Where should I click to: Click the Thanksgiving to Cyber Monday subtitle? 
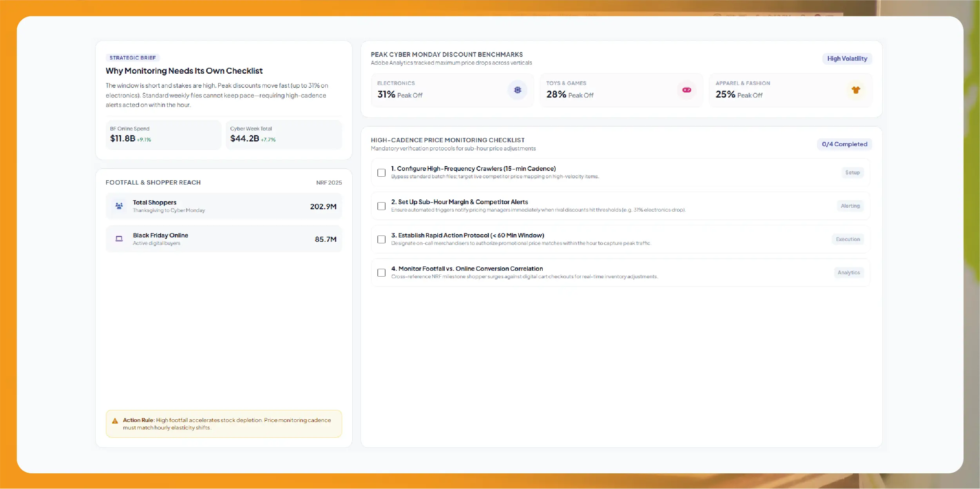(169, 210)
